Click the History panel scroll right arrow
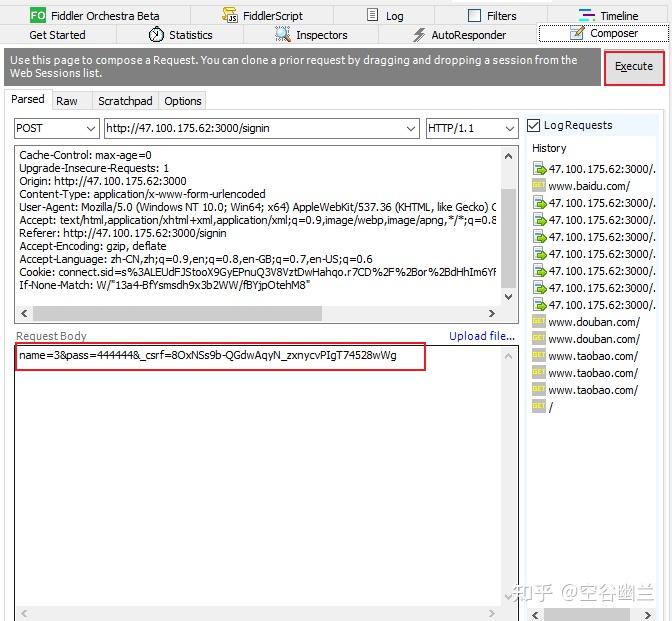The image size is (672, 621). point(648,615)
